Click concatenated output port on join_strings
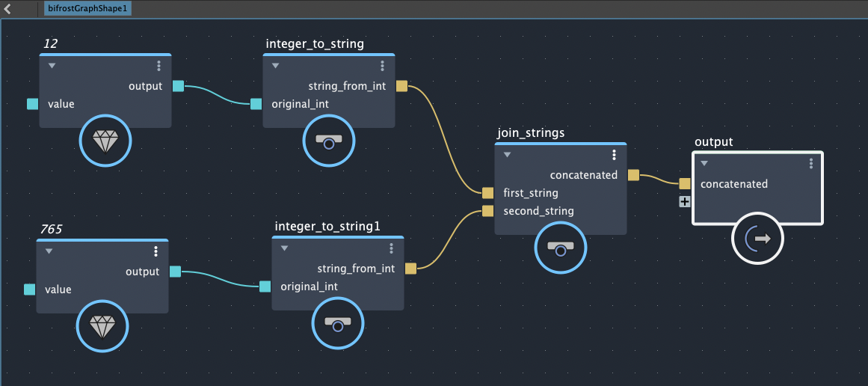The width and height of the screenshot is (868, 386). coord(634,175)
